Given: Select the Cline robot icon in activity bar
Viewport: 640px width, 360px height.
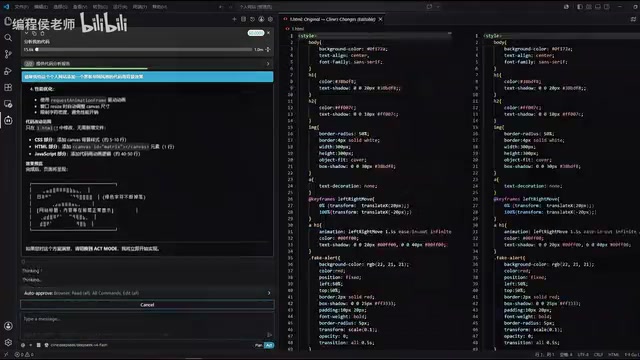Looking at the screenshot, I should pyautogui.click(x=8, y=120).
